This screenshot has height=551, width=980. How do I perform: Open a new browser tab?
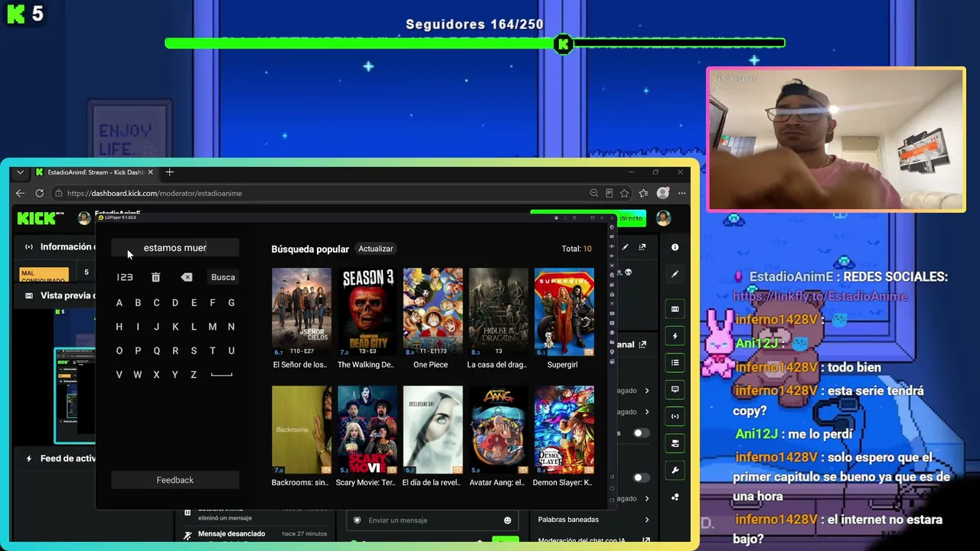170,172
